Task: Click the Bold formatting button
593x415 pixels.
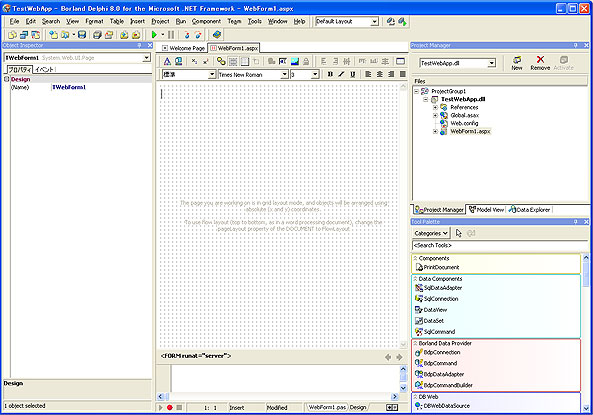Action: 330,74
